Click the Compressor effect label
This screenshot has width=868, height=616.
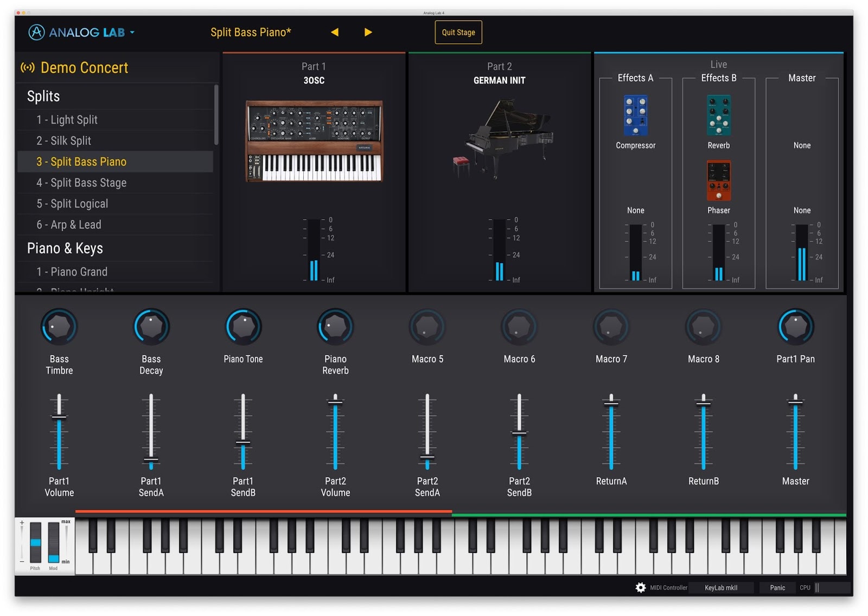[636, 145]
